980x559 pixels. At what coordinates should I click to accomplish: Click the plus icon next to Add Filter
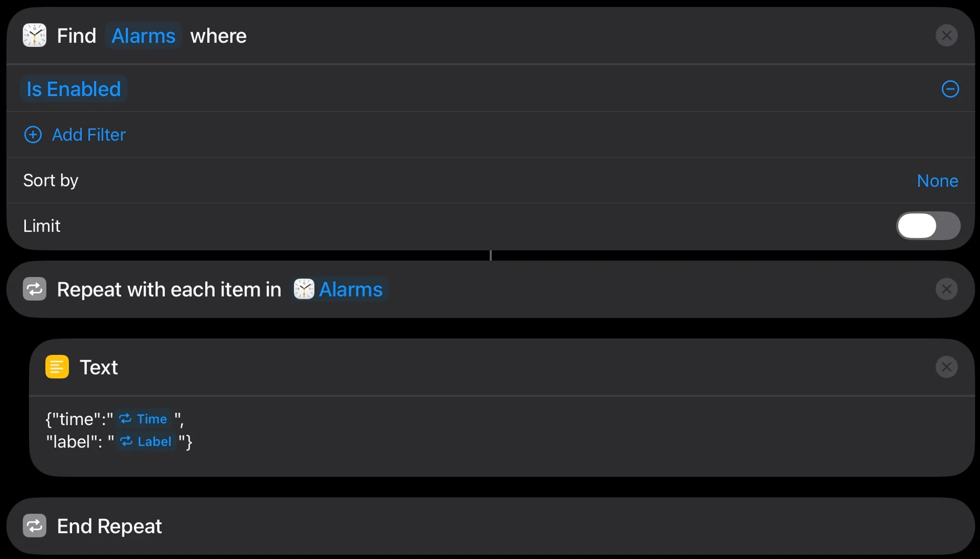pyautogui.click(x=33, y=135)
